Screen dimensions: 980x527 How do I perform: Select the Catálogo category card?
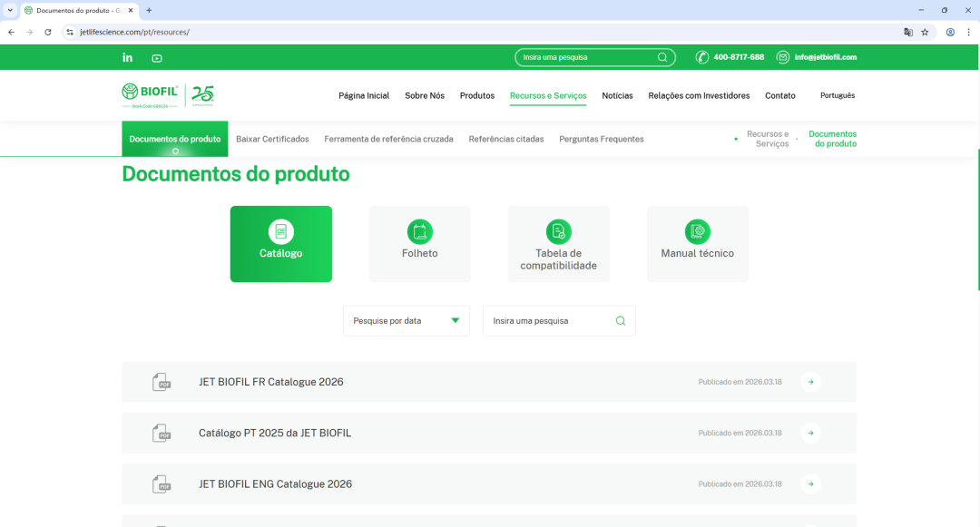point(281,244)
